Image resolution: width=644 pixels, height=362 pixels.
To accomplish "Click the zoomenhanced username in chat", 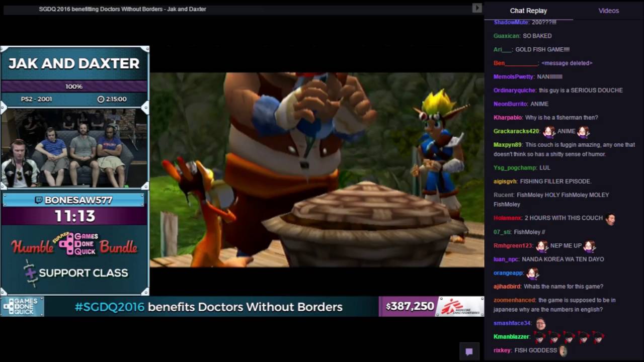I will coord(514,300).
